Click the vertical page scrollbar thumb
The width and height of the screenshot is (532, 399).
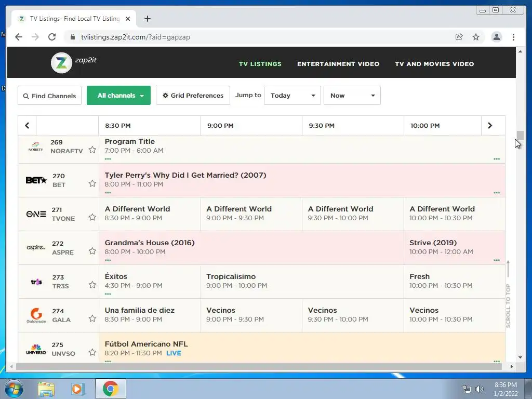point(520,135)
